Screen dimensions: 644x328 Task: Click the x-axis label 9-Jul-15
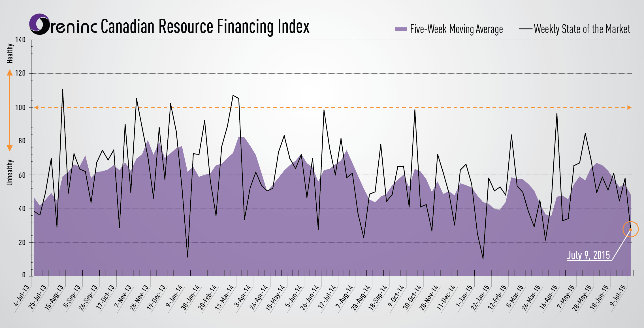618,295
